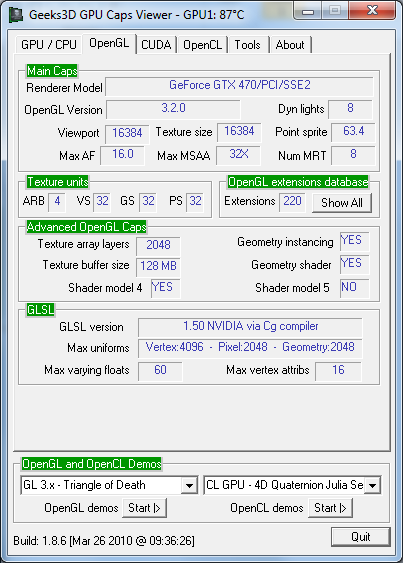Expand the GL 3.x Triangle of Death dropdown
The image size is (403, 563).
pyautogui.click(x=189, y=485)
